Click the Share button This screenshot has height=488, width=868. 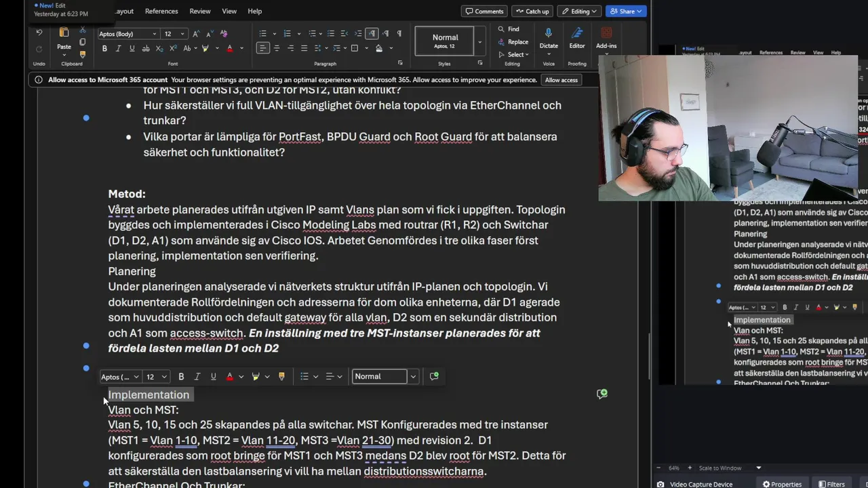[626, 11]
